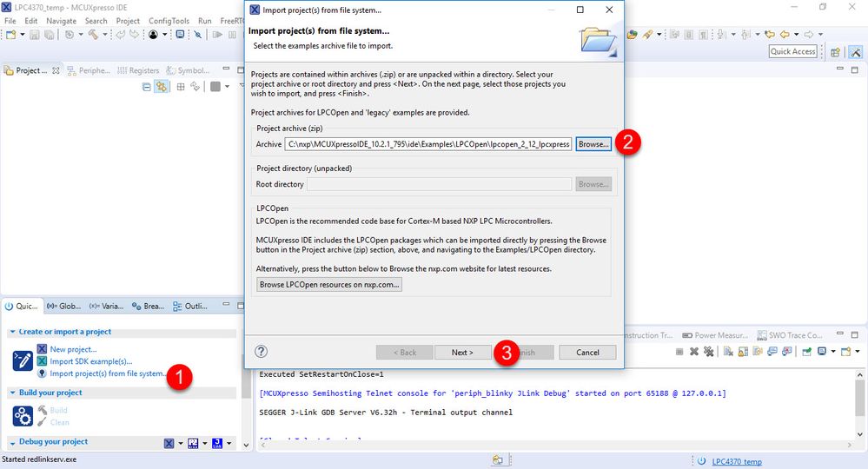Click Browse button for Project archive (zip)
The height and width of the screenshot is (469, 868).
click(x=593, y=144)
